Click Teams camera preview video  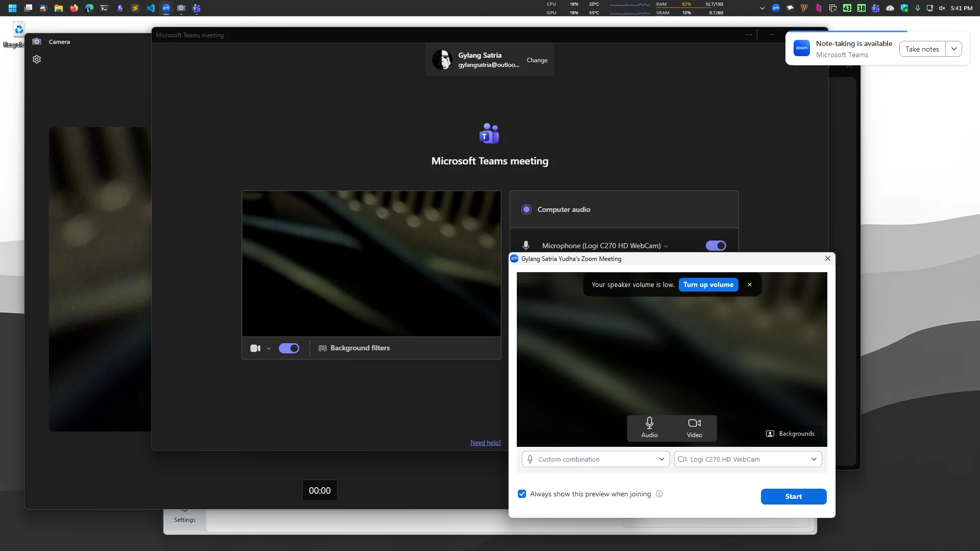click(371, 263)
